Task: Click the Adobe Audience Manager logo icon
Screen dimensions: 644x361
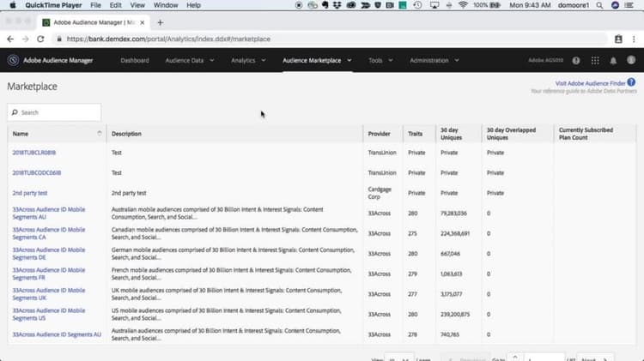Action: (x=13, y=60)
